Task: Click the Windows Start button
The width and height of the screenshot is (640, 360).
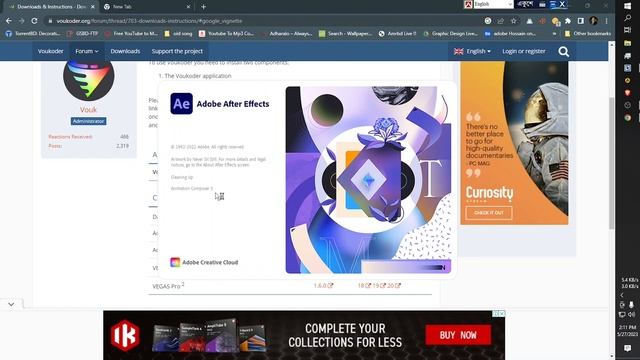Action: pos(628,6)
